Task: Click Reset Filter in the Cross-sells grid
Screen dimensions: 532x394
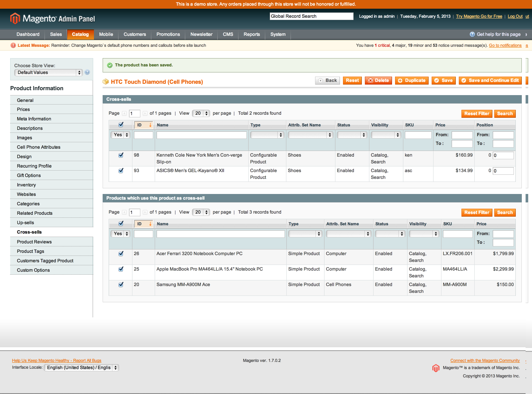Action: pyautogui.click(x=477, y=114)
